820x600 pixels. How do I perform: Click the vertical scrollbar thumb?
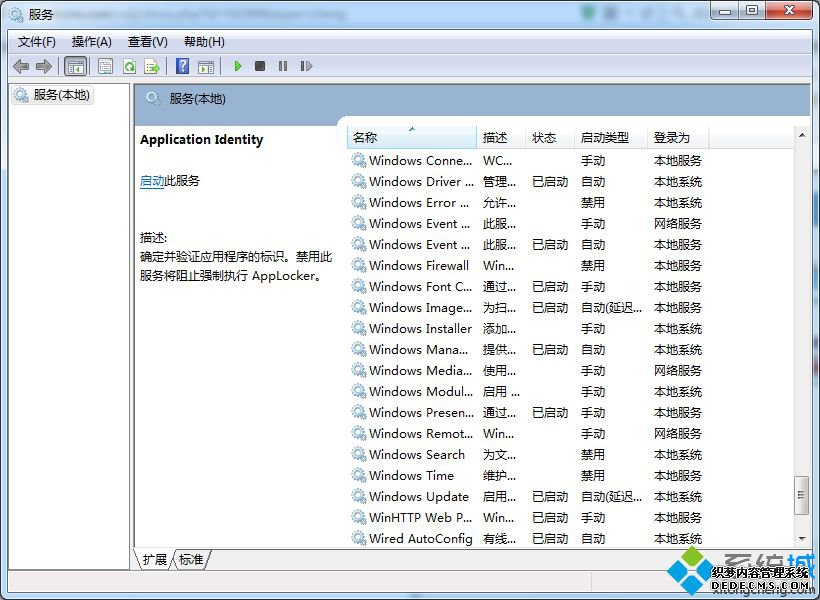click(x=801, y=496)
